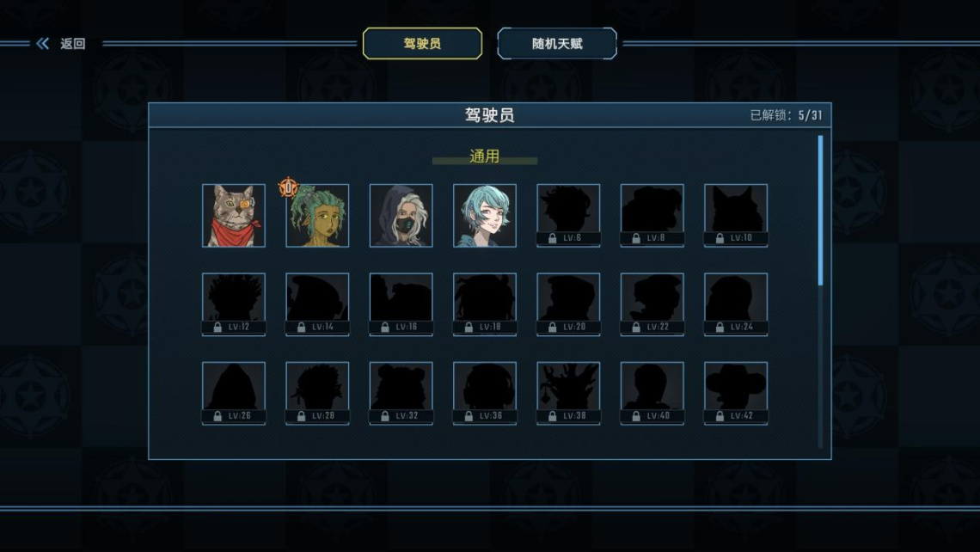The image size is (980, 552).
Task: Pick the teal-haired girl pilot portrait
Action: [485, 215]
